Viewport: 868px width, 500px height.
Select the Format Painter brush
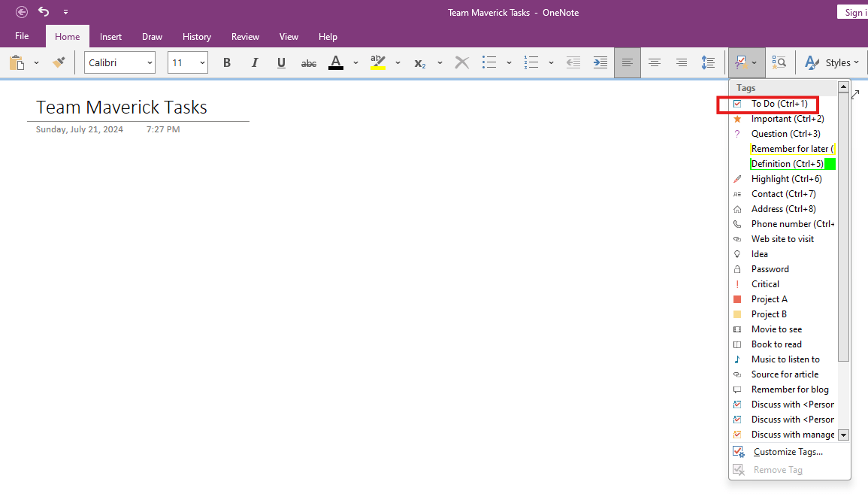[59, 62]
